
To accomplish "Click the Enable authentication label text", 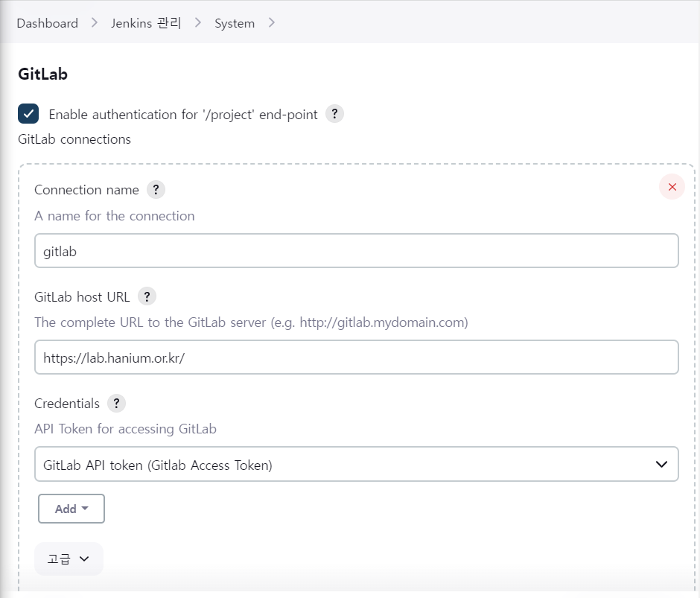I will coord(183,115).
